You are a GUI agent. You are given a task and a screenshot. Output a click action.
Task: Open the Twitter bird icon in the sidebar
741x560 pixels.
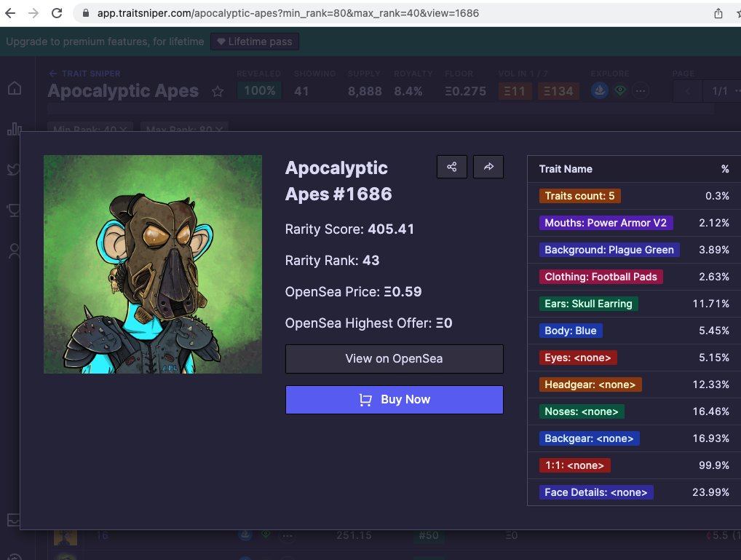(14, 169)
